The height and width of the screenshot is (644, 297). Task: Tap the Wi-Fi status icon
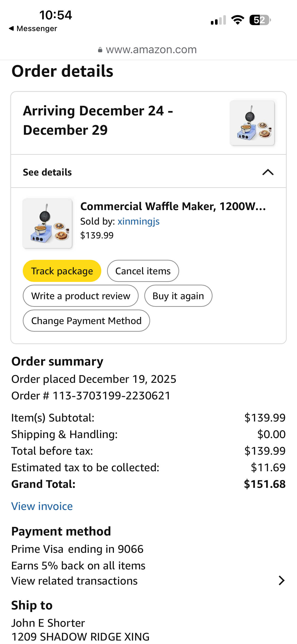coord(238,20)
